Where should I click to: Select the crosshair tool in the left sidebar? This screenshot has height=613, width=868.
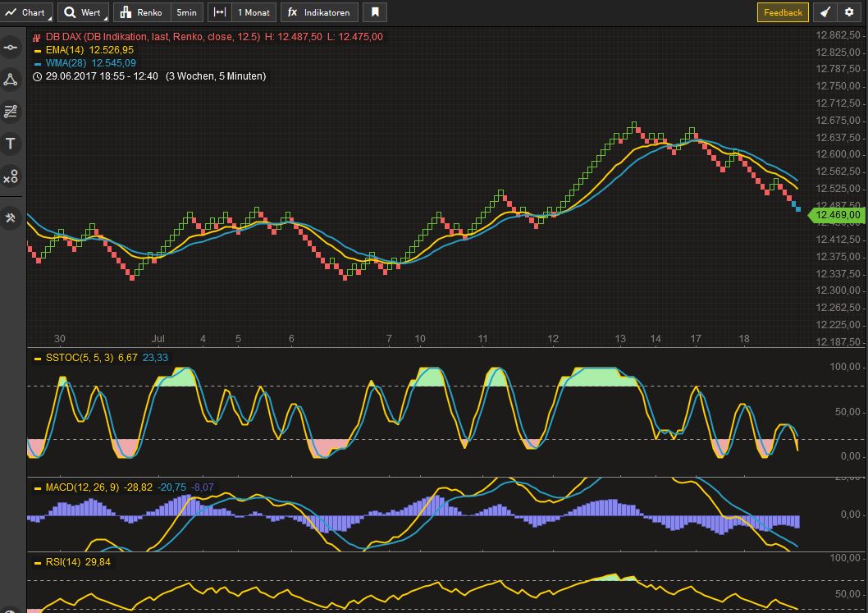pos(11,47)
